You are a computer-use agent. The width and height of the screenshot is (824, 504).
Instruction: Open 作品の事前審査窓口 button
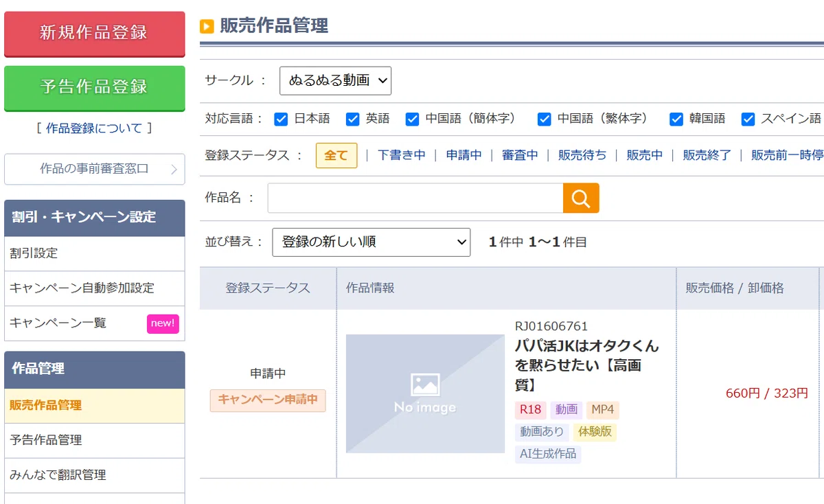click(95, 169)
